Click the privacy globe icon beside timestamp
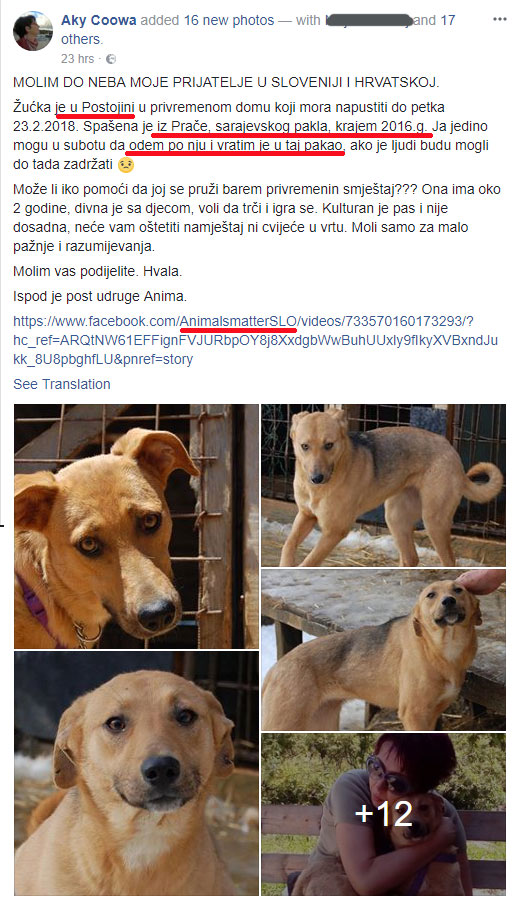The height and width of the screenshot is (905, 517). [x=111, y=59]
